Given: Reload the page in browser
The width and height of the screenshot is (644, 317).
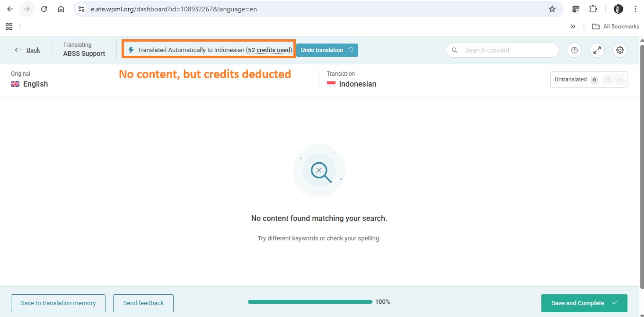Looking at the screenshot, I should 44,9.
